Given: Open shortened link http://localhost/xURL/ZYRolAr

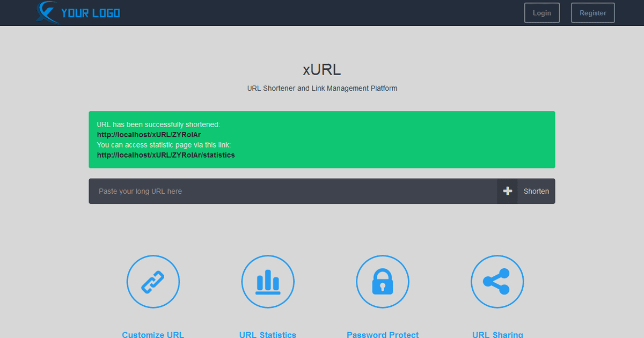Looking at the screenshot, I should coord(149,135).
